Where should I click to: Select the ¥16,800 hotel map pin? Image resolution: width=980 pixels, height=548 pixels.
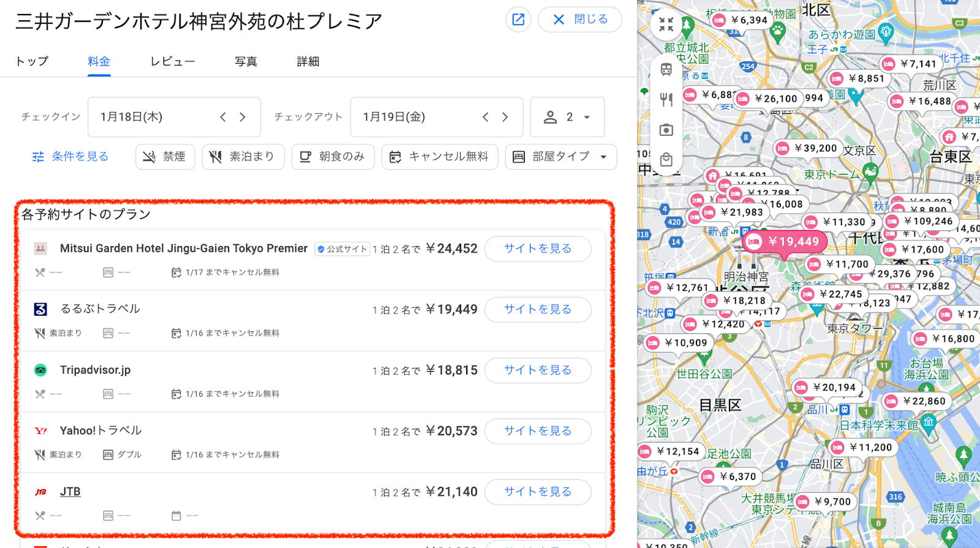(x=945, y=339)
